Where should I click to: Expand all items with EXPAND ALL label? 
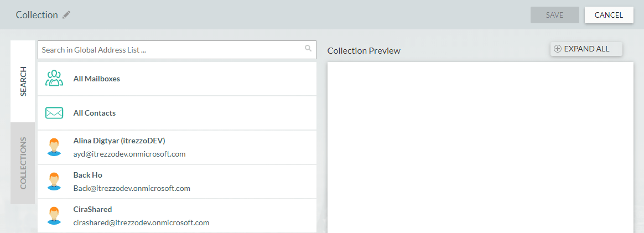coord(586,49)
